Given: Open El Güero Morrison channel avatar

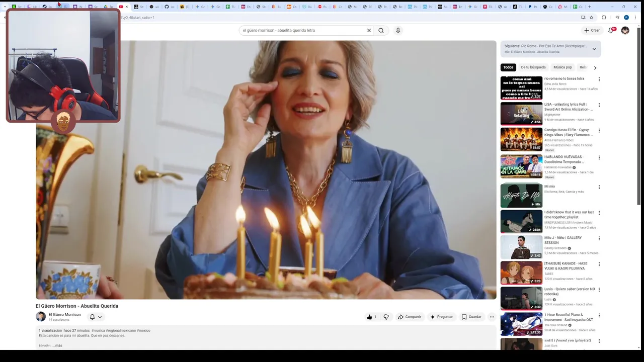Looking at the screenshot, I should point(41,316).
